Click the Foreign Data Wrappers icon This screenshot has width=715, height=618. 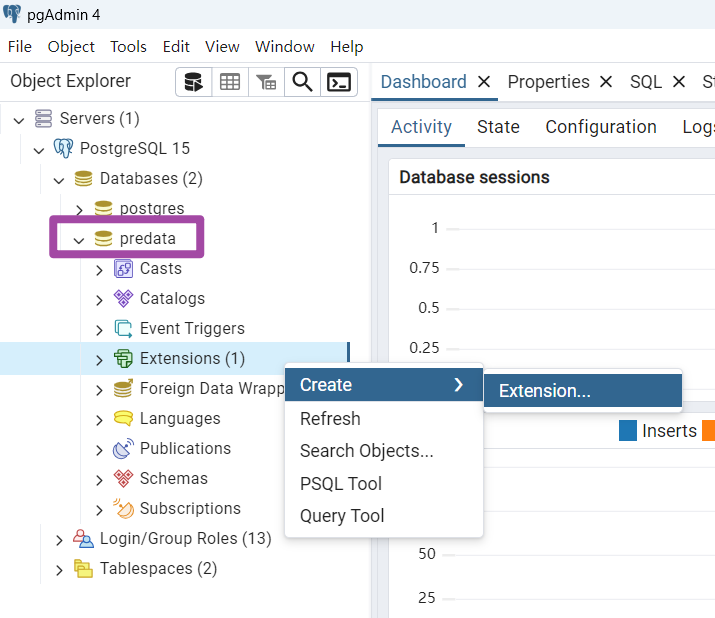(x=123, y=388)
